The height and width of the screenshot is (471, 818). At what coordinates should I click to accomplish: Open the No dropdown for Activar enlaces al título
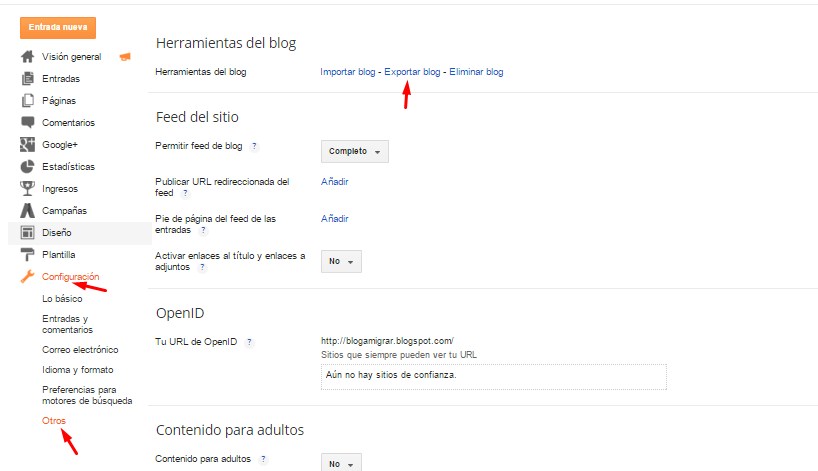(341, 261)
